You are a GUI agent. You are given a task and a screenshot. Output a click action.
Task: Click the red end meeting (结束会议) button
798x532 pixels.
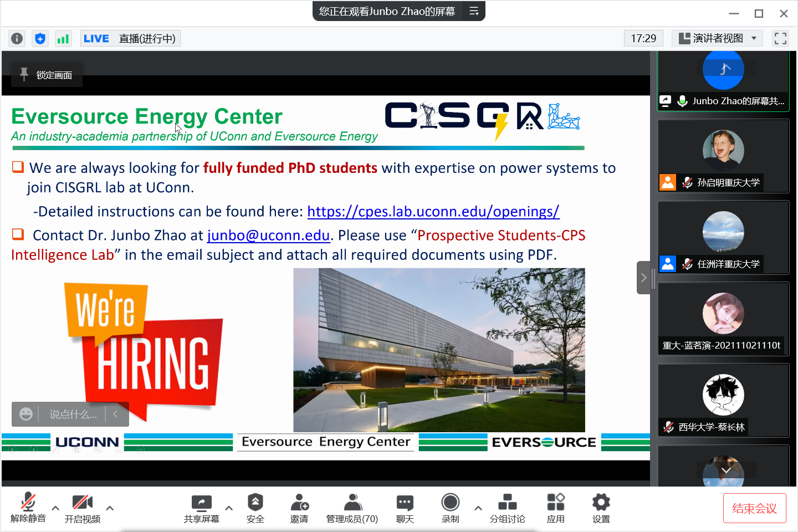click(754, 508)
